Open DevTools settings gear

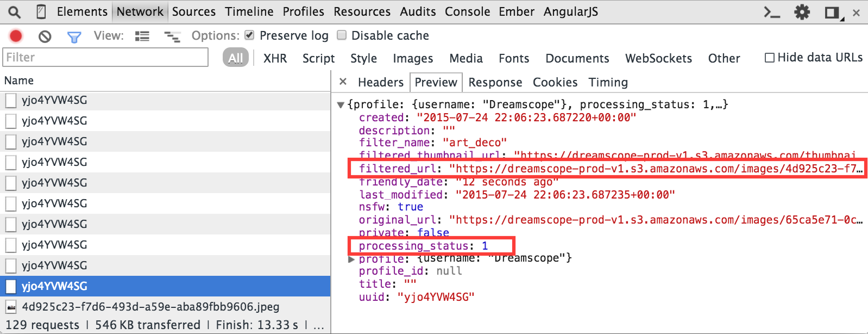click(802, 12)
